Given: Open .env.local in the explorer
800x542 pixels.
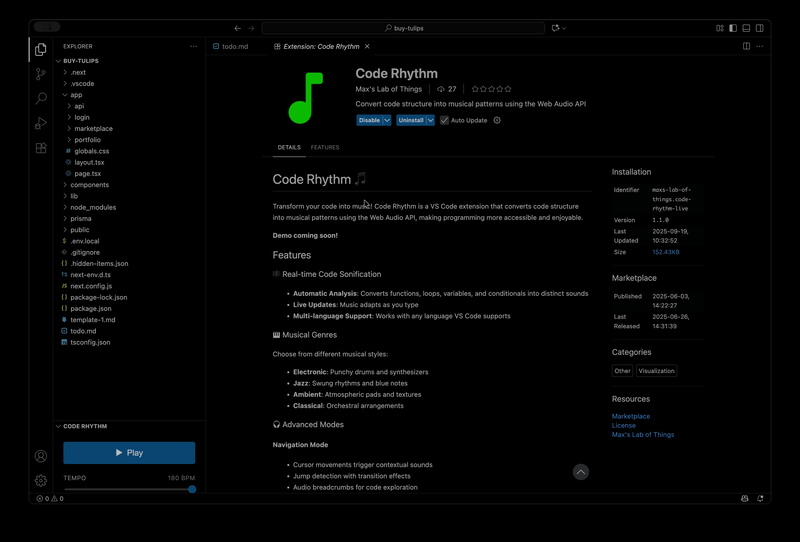Looking at the screenshot, I should click(x=85, y=241).
